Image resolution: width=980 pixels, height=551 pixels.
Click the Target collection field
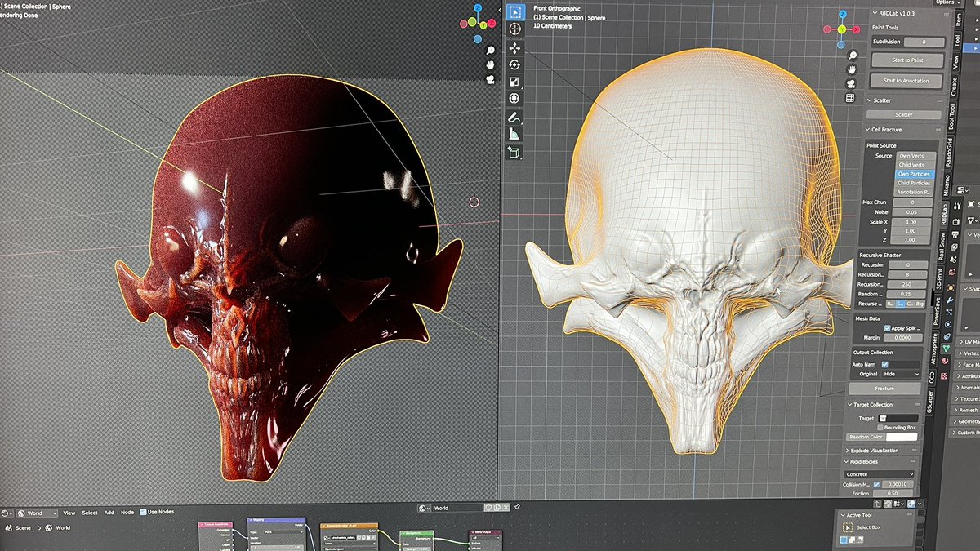click(x=898, y=418)
